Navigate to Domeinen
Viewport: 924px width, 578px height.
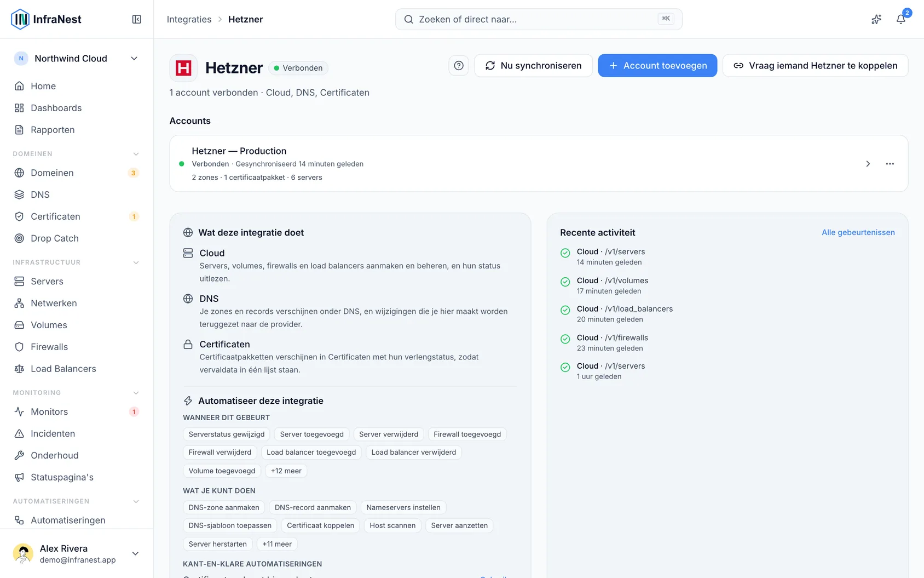pyautogui.click(x=77, y=173)
